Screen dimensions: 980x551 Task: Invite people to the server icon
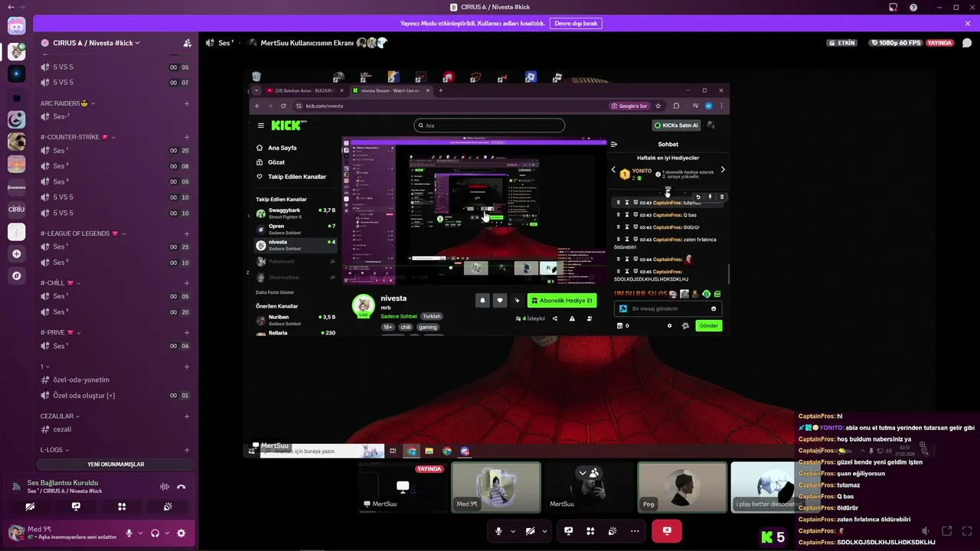click(x=187, y=43)
